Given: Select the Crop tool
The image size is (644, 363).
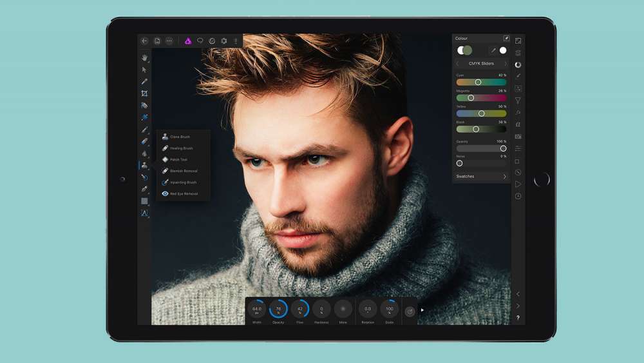Looking at the screenshot, I should tap(144, 93).
